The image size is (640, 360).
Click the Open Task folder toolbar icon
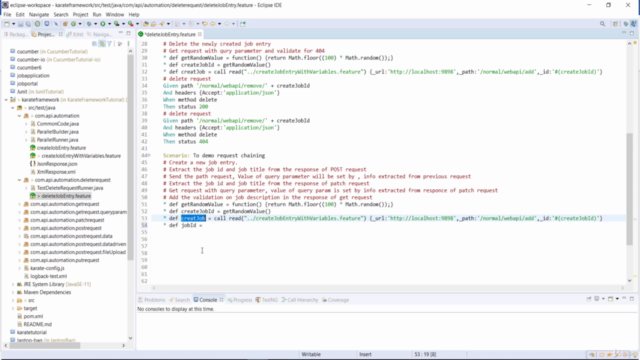click(153, 24)
